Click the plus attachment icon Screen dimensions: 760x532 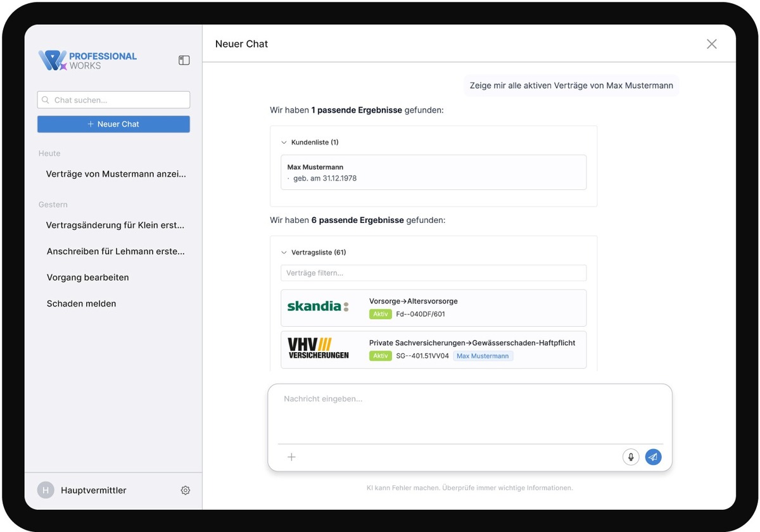click(x=291, y=457)
